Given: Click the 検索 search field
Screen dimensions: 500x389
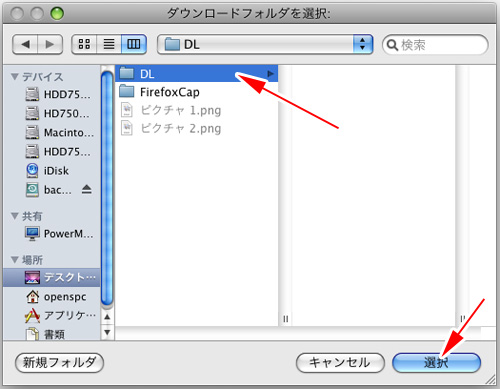Looking at the screenshot, I should click(435, 44).
